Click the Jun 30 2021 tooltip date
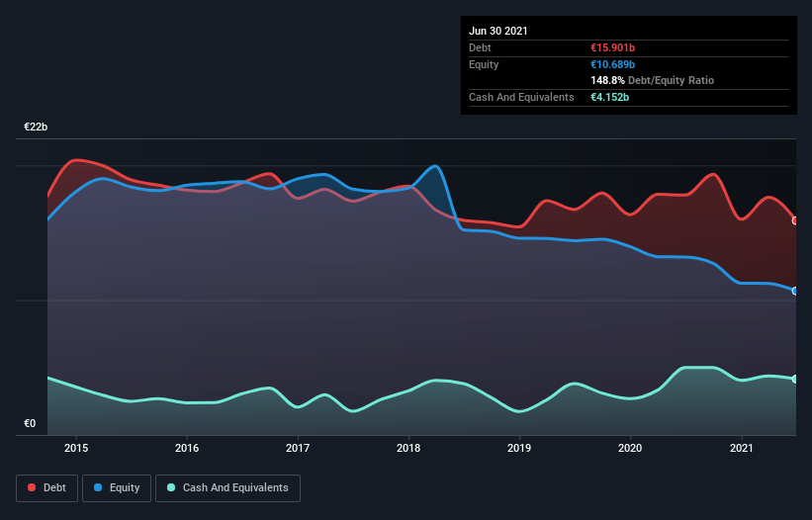The width and height of the screenshot is (812, 520). [498, 31]
